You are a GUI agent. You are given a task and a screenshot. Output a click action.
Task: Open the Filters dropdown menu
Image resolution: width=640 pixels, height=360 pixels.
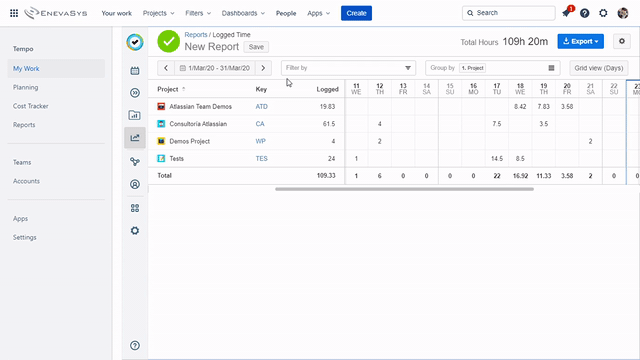click(198, 13)
